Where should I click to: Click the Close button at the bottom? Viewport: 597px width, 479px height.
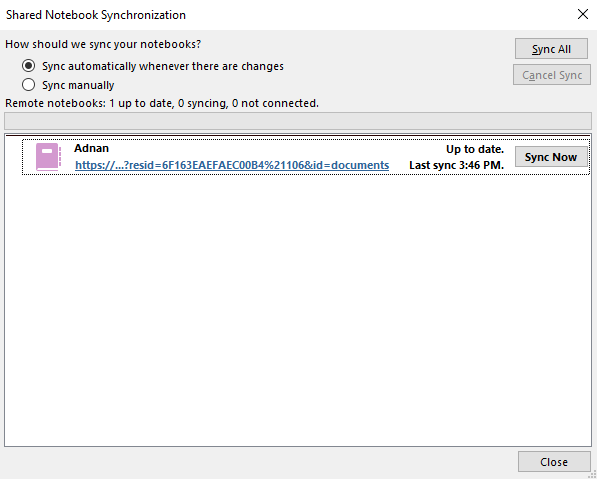[x=554, y=461]
